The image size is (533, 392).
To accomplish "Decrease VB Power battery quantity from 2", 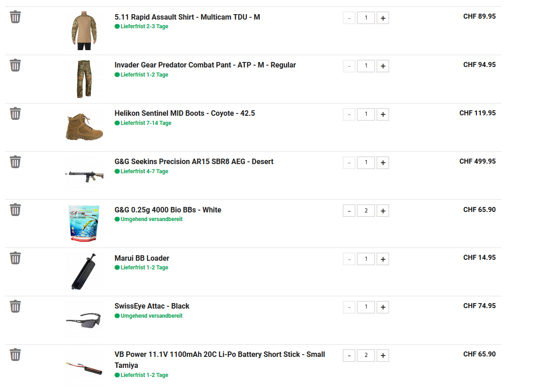I will (x=349, y=356).
